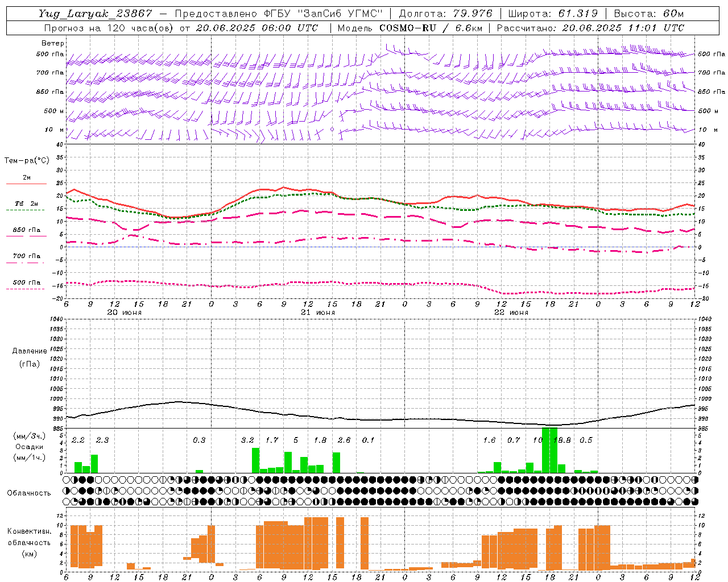
Task: Click the solid red 2м temperature legend line
Action: click(x=26, y=184)
